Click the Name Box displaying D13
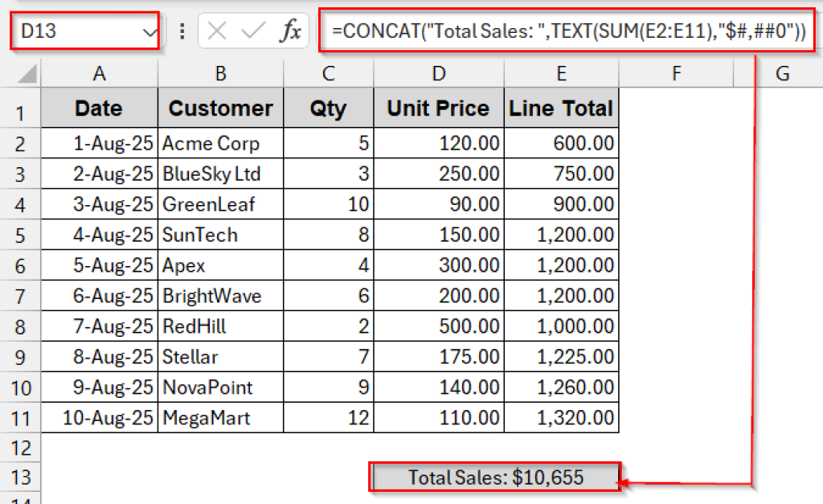This screenshot has width=823, height=504. coord(72,31)
